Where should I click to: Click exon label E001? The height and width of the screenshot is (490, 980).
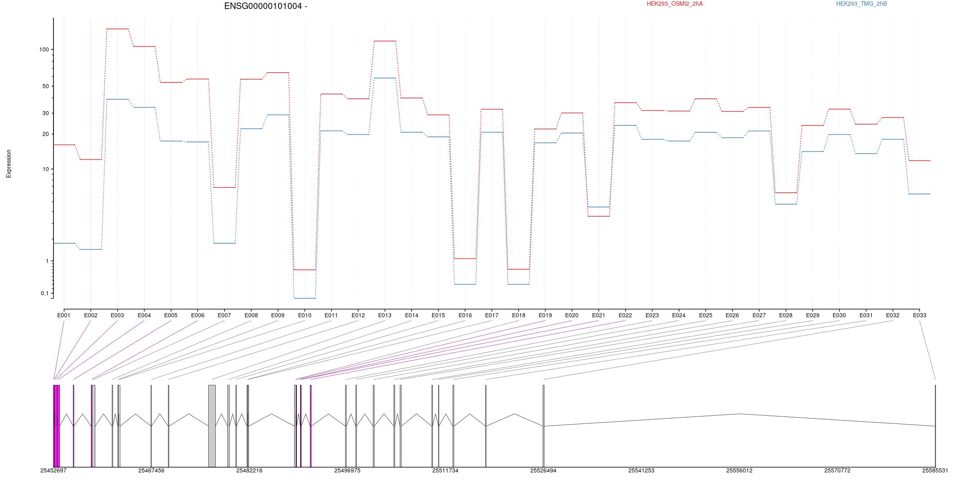pos(64,315)
